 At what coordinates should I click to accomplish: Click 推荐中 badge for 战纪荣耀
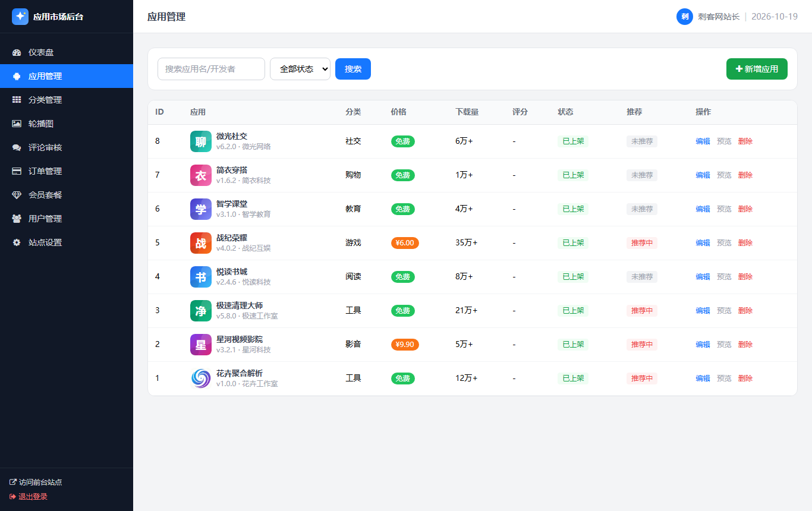(x=642, y=243)
